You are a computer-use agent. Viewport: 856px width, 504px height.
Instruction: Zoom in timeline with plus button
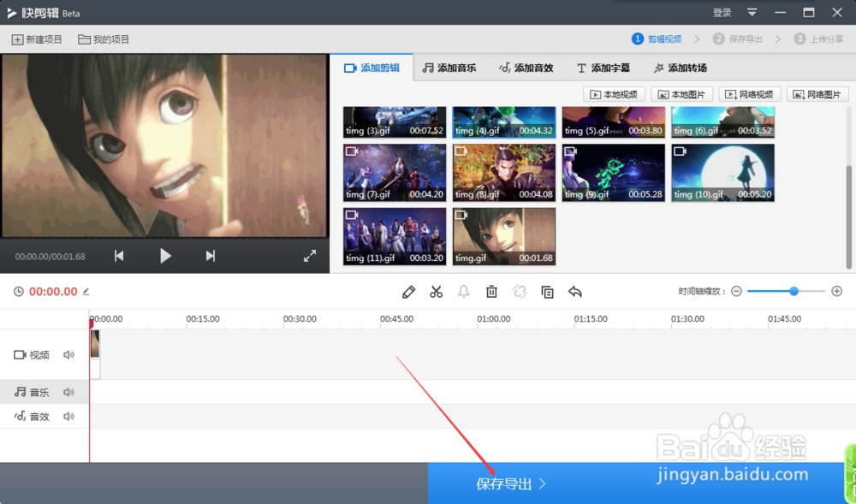pos(837,291)
